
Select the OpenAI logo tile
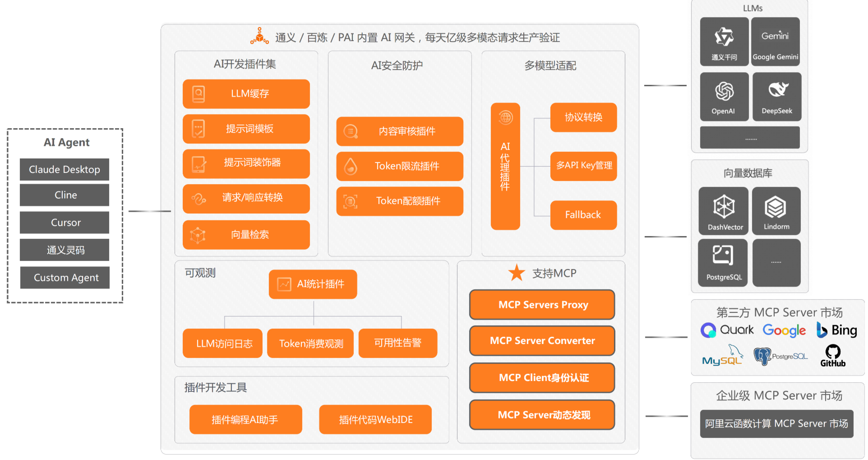click(x=724, y=97)
